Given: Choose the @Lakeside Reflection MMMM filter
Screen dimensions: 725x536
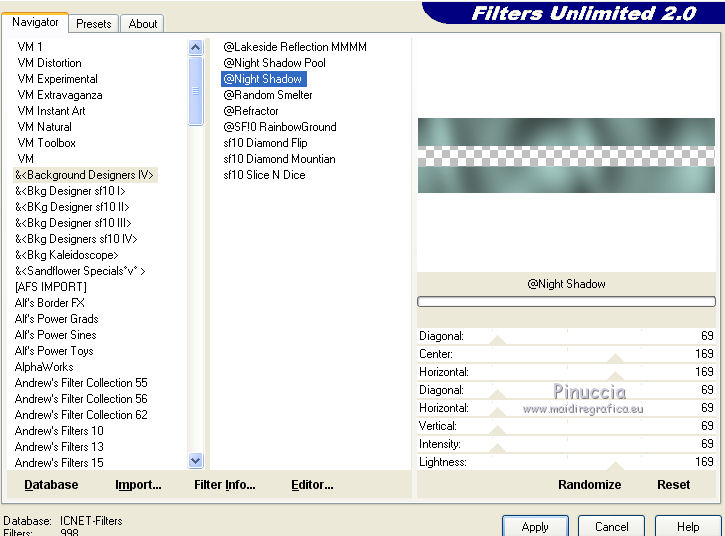Looking at the screenshot, I should [x=295, y=47].
